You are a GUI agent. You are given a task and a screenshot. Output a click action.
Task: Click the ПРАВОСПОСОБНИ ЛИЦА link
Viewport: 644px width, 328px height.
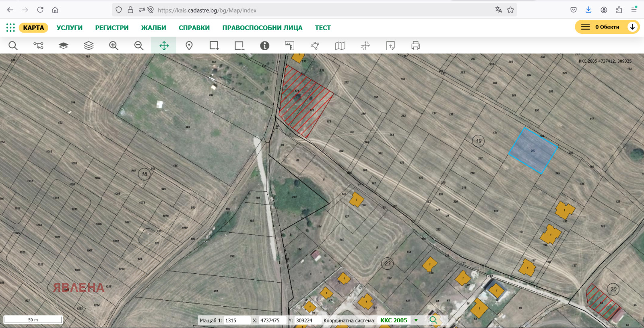[x=262, y=28]
